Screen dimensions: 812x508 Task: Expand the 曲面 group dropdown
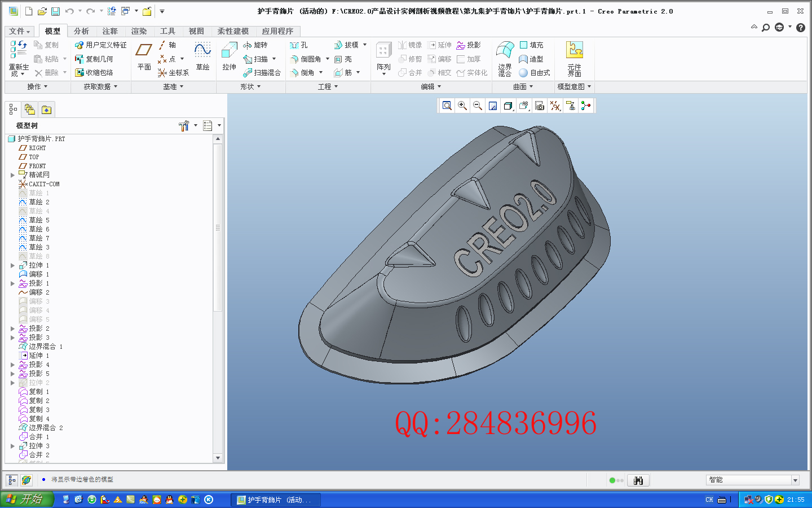tap(523, 87)
